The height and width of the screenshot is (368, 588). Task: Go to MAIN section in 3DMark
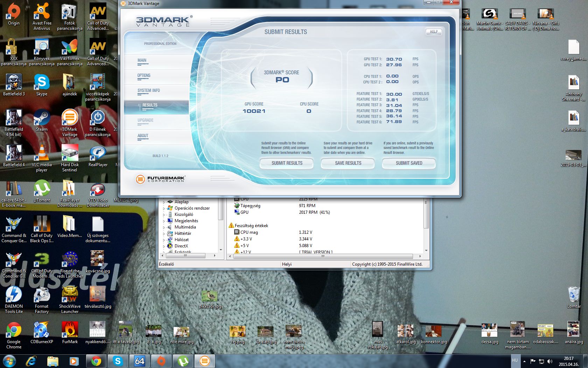tap(142, 60)
